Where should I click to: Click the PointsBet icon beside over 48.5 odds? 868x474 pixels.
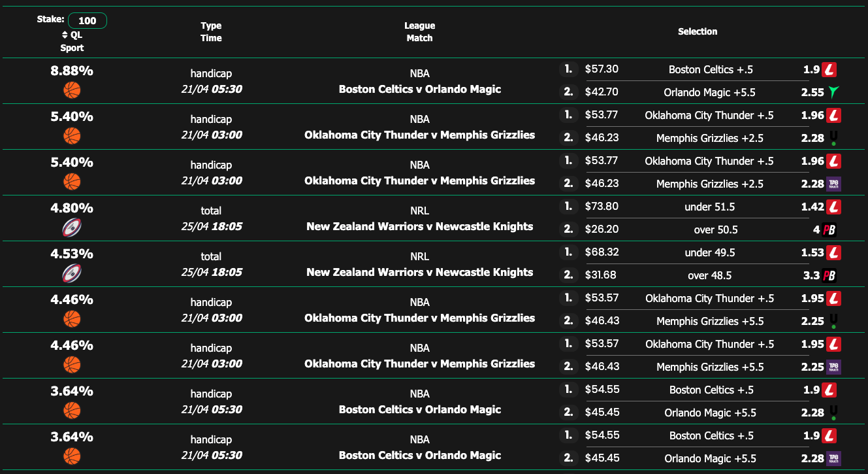pyautogui.click(x=830, y=275)
